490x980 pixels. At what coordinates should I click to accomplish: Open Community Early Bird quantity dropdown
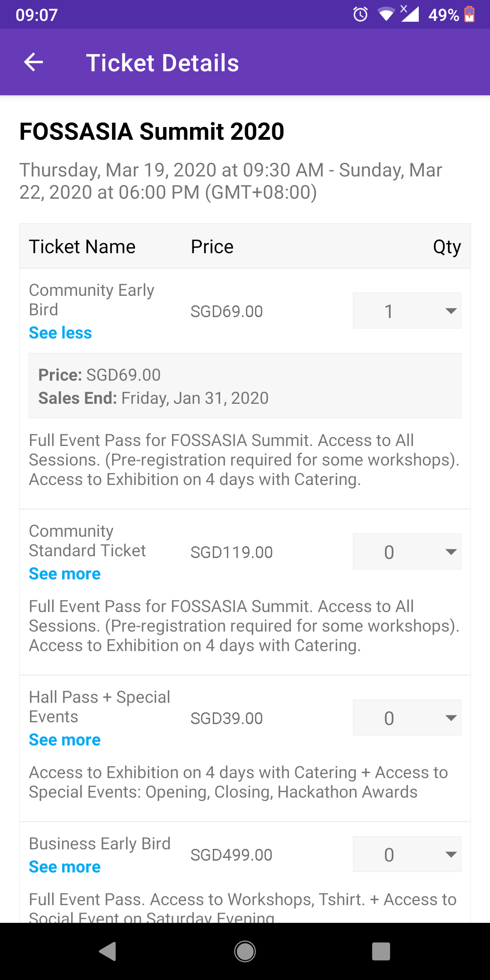pyautogui.click(x=407, y=311)
